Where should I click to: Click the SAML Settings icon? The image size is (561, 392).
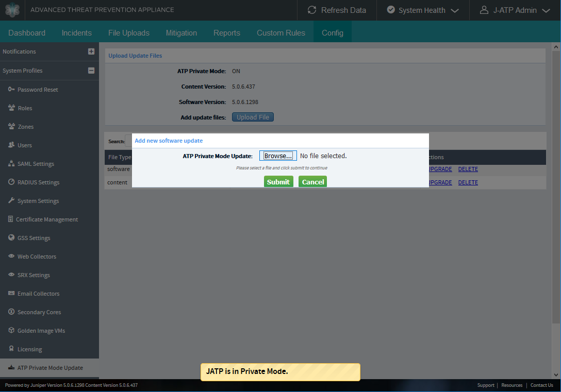[x=11, y=163]
